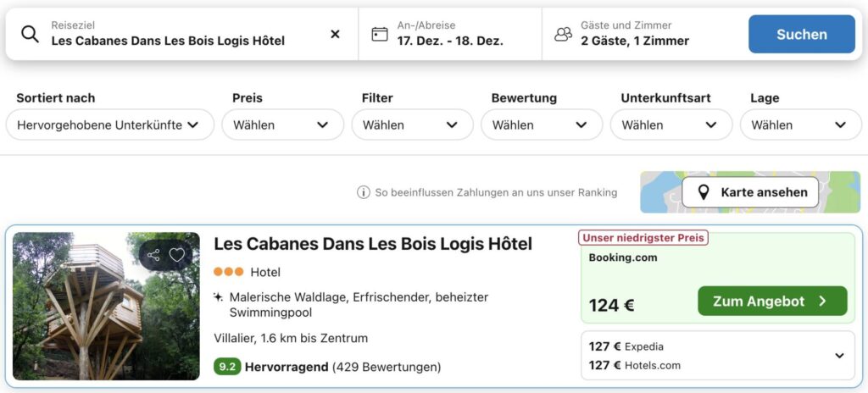This screenshot has width=868, height=393.
Task: Open the Bewertung filter dropdown
Action: (x=540, y=125)
